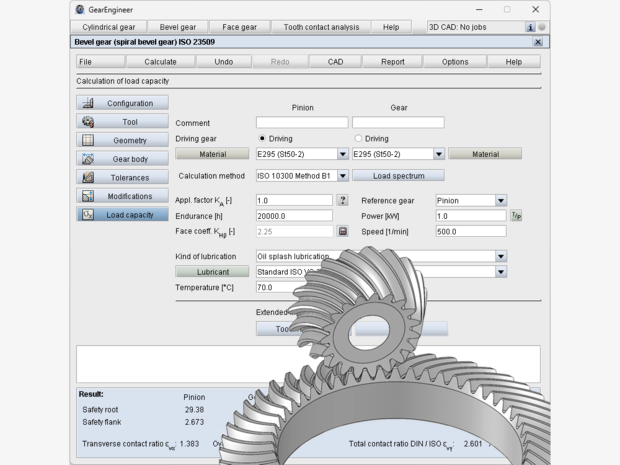
Task: Click the face coefficient calculator icon
Action: 342,231
